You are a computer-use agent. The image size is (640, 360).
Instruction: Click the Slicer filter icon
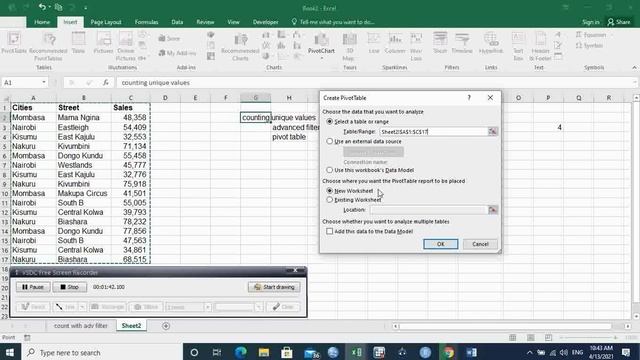pyautogui.click(x=440, y=43)
